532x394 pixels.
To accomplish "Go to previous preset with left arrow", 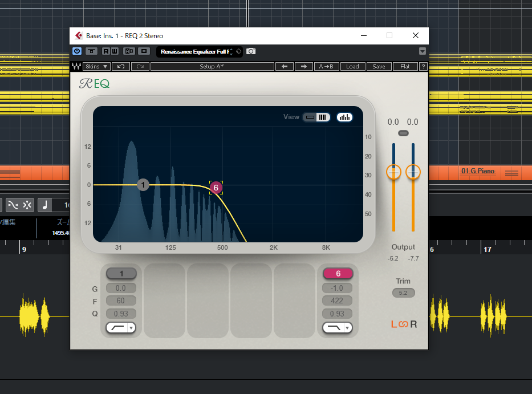I will (285, 67).
